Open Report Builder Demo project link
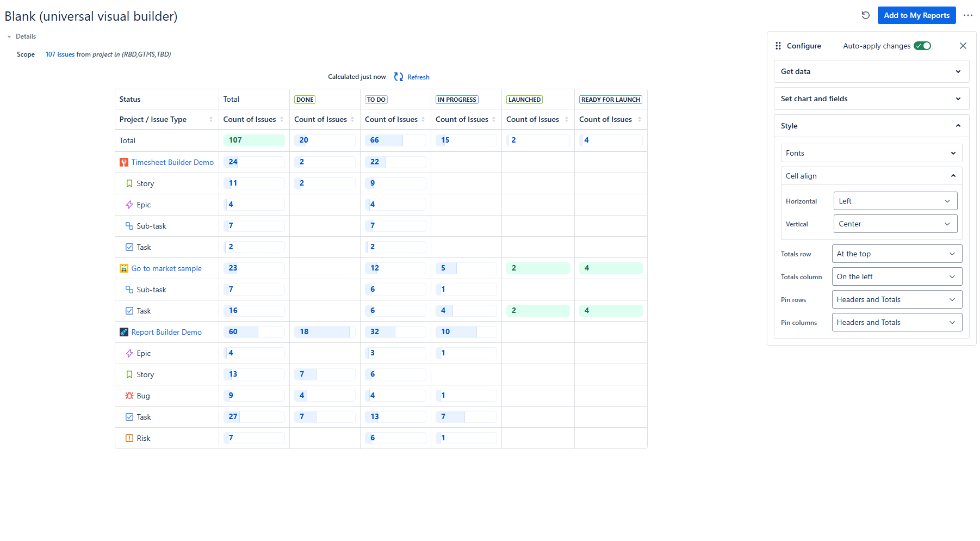This screenshot has width=980, height=541. click(x=166, y=332)
